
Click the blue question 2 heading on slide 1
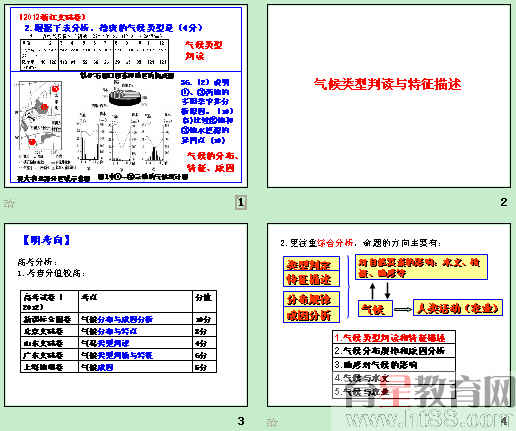[x=113, y=28]
